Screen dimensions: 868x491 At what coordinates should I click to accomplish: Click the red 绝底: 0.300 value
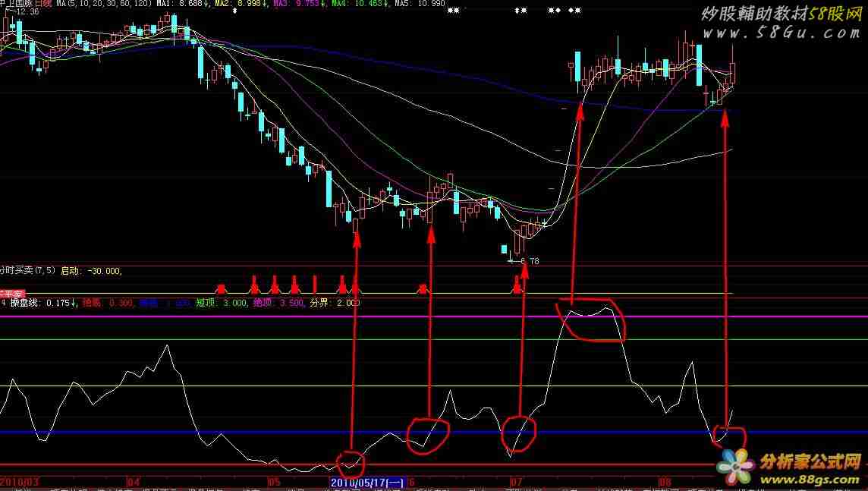(108, 303)
